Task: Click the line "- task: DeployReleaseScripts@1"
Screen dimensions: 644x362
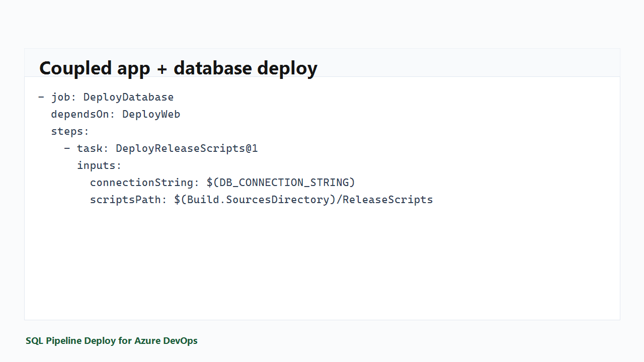Action: coord(161,148)
